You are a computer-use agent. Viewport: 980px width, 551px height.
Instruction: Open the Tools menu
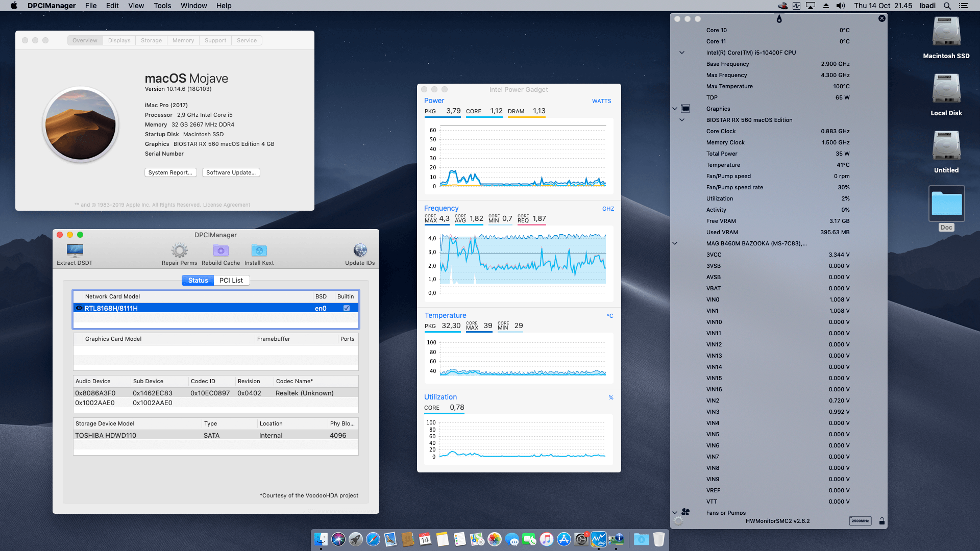[x=162, y=6]
